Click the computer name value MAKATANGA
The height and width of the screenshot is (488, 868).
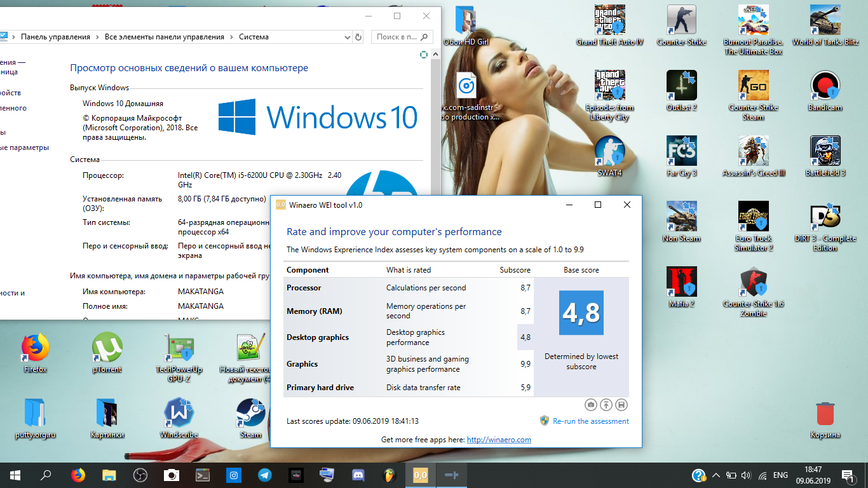[x=201, y=292]
